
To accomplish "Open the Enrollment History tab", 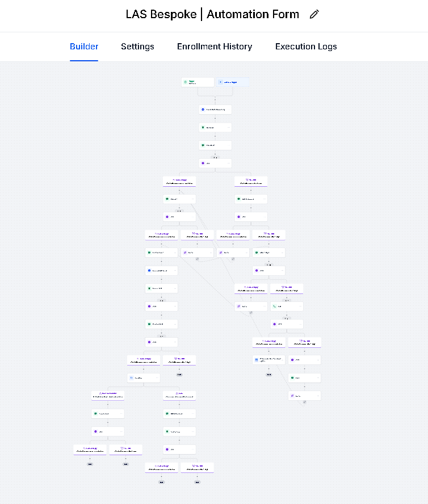I will pos(215,47).
